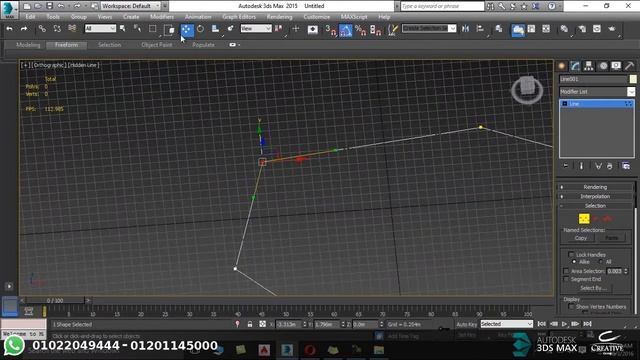Open Edit Named Selection Sets icon
The height and width of the screenshot is (360, 640).
point(392,29)
